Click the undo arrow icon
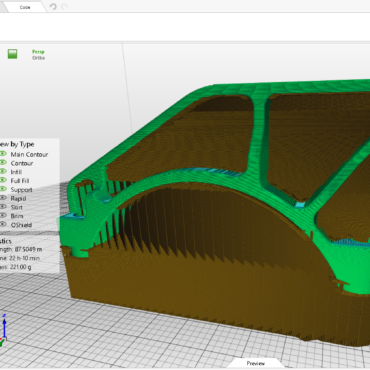 [53, 7]
